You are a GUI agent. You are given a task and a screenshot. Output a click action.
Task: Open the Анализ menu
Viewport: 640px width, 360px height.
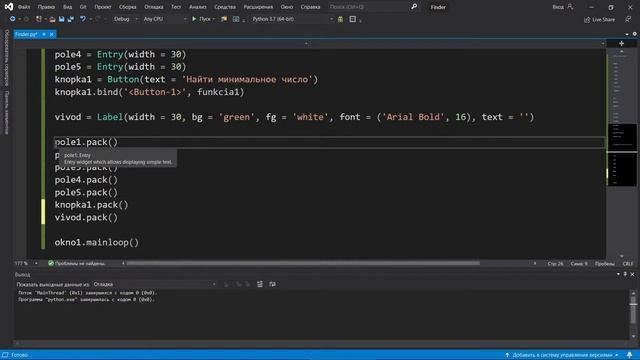click(x=198, y=7)
